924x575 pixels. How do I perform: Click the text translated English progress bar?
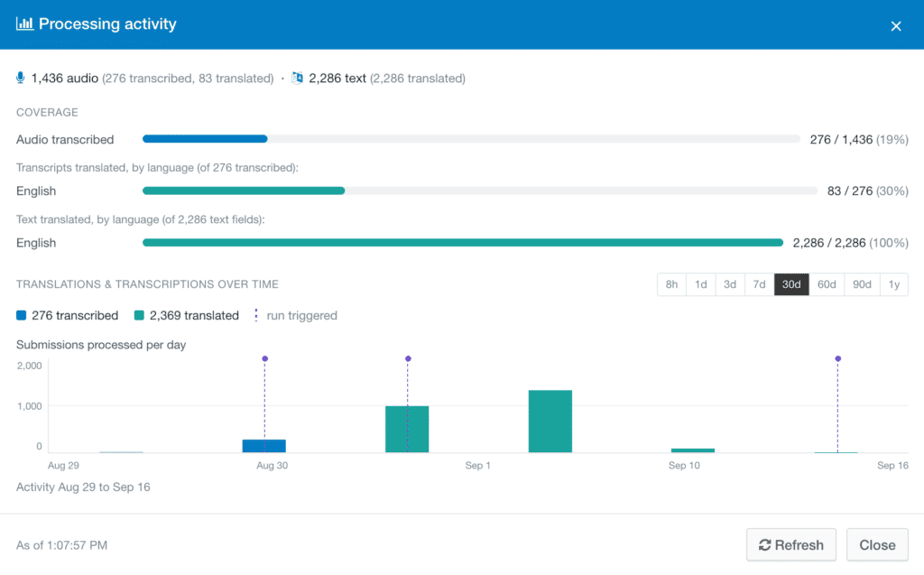point(463,243)
